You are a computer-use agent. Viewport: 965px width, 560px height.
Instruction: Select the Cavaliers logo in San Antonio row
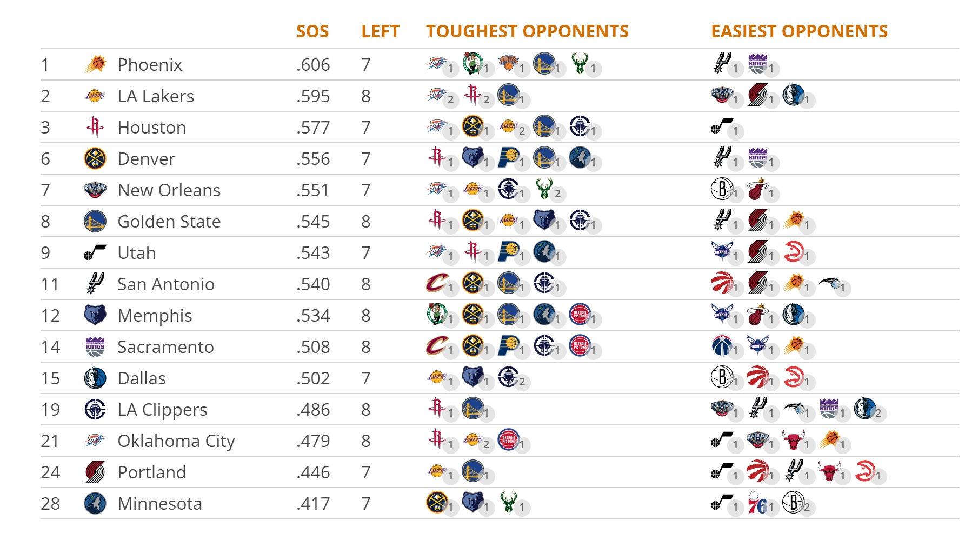[x=437, y=282]
